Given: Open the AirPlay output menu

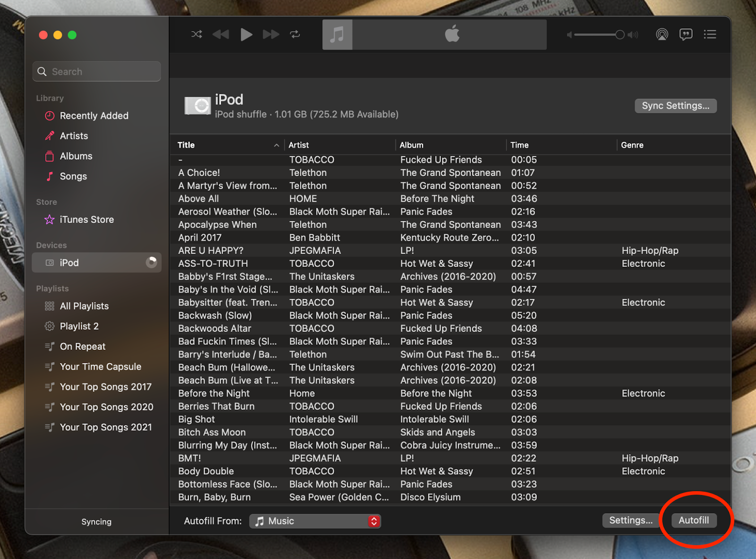Looking at the screenshot, I should (x=662, y=34).
